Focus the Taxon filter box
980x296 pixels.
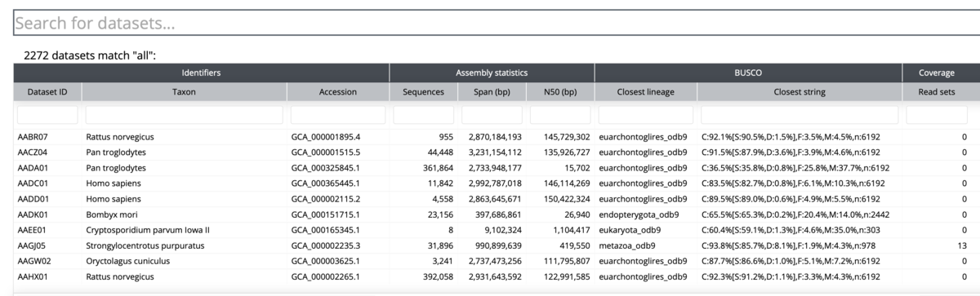click(184, 115)
